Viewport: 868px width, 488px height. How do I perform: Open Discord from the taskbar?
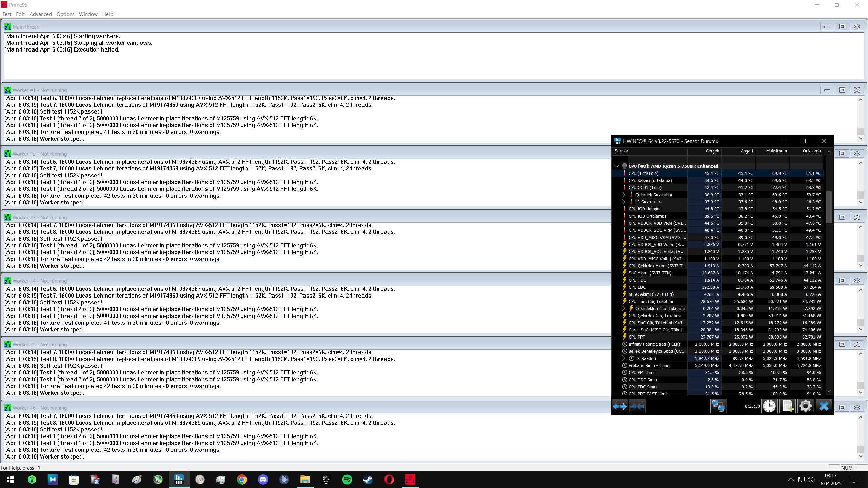[263, 480]
